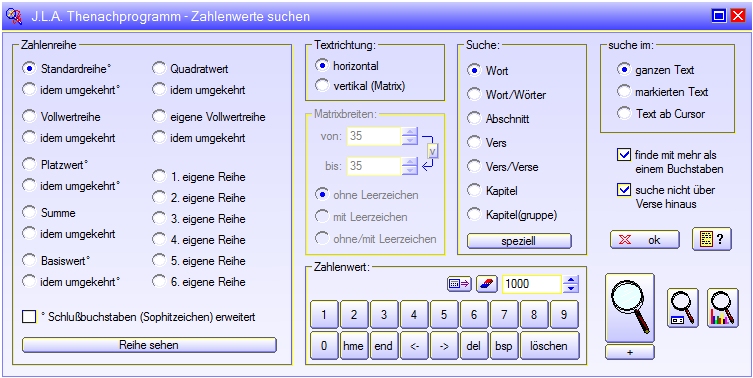Click the small v button between Matrixbreiten fields

(x=433, y=151)
